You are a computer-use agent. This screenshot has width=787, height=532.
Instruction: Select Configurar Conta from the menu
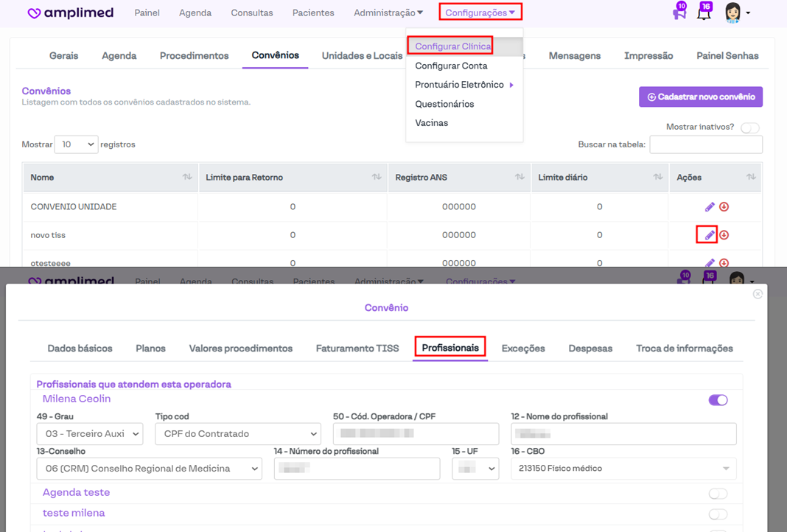(x=451, y=66)
